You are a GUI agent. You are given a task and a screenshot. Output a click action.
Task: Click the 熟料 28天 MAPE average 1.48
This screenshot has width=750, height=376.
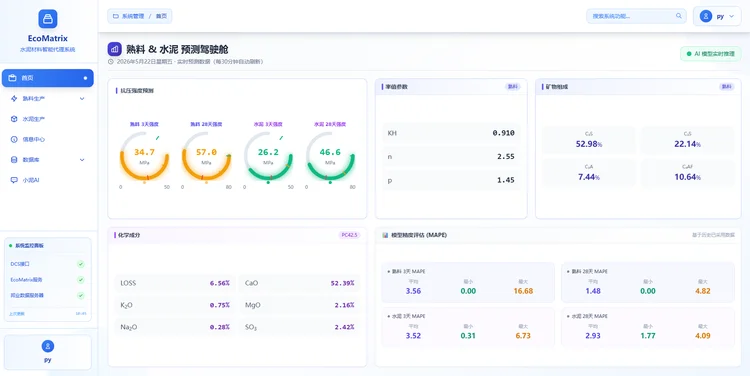(x=593, y=291)
